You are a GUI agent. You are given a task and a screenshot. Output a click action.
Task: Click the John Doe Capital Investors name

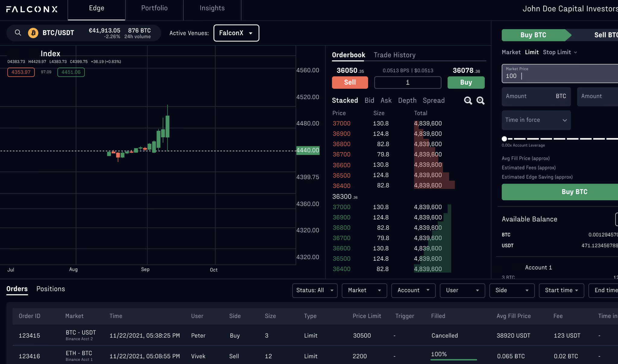click(570, 9)
